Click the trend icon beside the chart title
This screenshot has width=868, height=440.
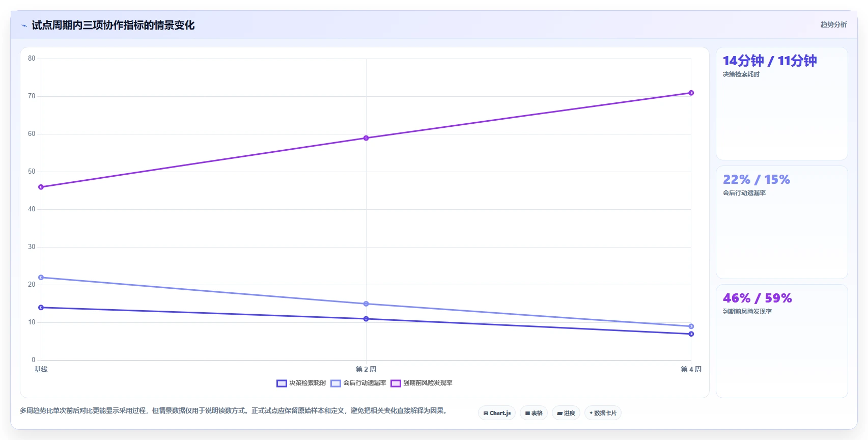pyautogui.click(x=24, y=25)
